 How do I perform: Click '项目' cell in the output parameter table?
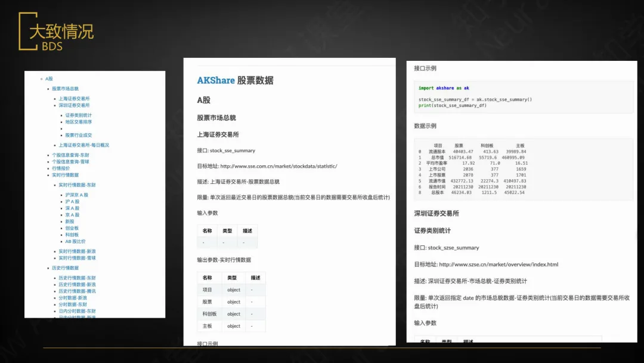coord(208,290)
